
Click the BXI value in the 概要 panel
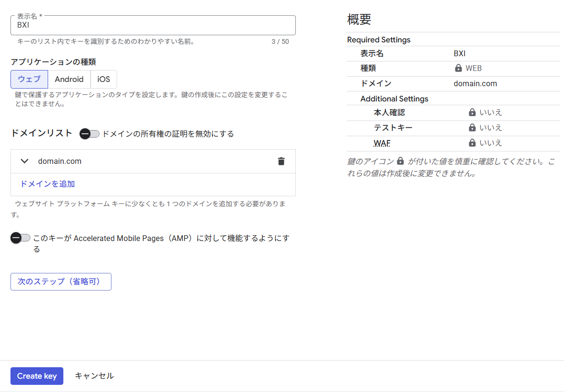click(x=459, y=54)
